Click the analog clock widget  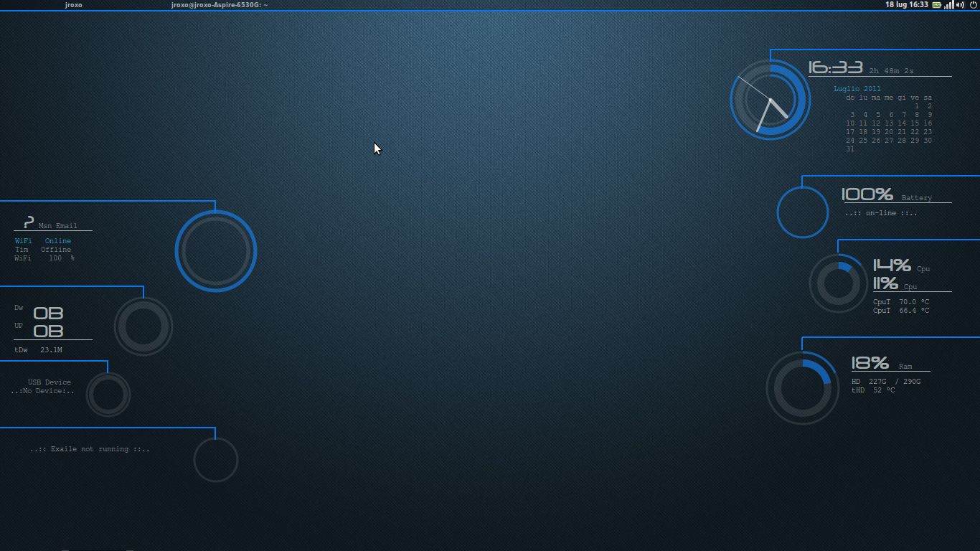771,100
